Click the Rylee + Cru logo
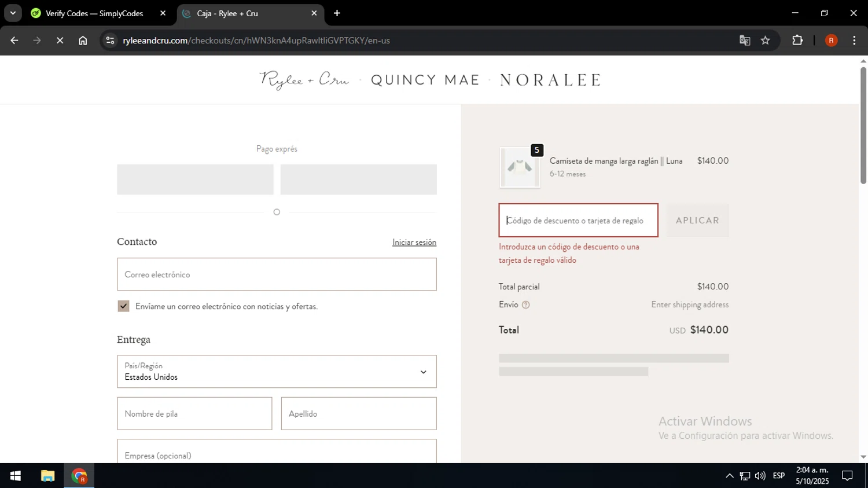 tap(304, 80)
